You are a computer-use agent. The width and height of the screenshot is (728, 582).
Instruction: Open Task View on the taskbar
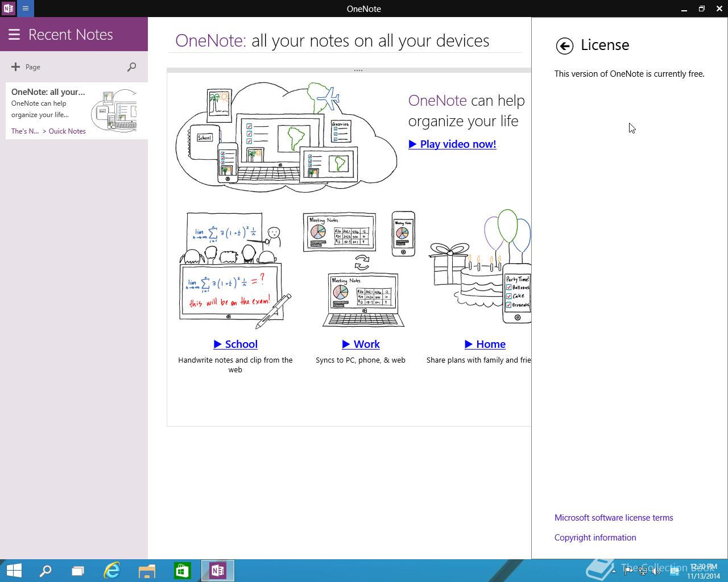click(x=78, y=571)
